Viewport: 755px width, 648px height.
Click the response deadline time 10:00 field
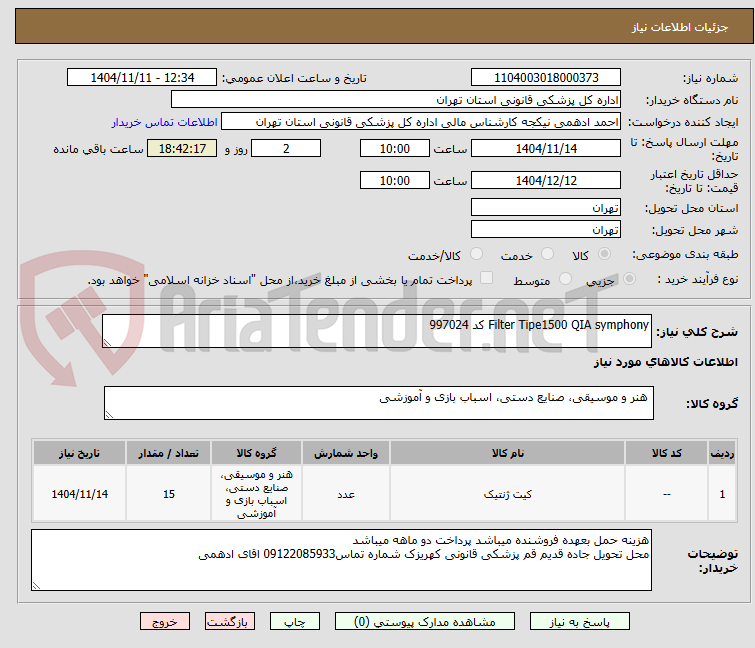(395, 148)
